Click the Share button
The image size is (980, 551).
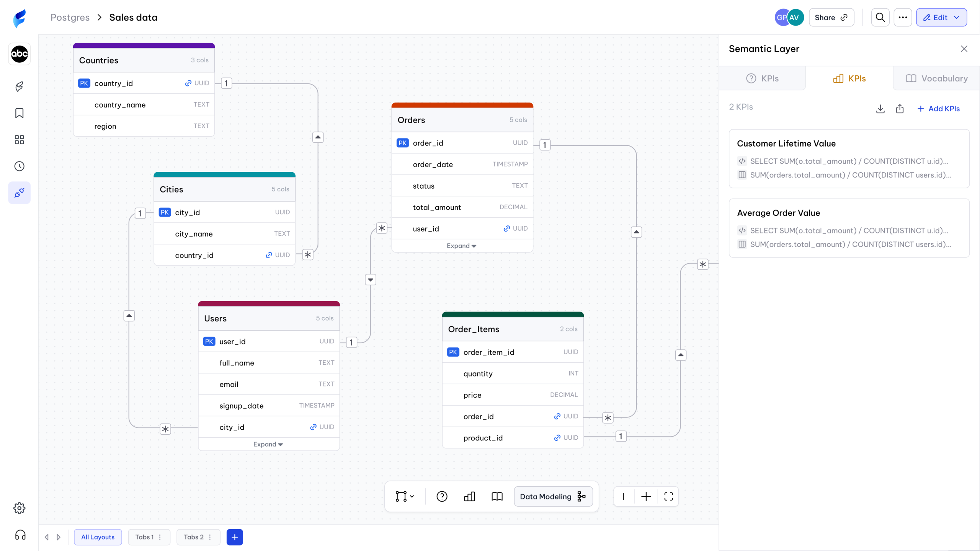(x=831, y=18)
